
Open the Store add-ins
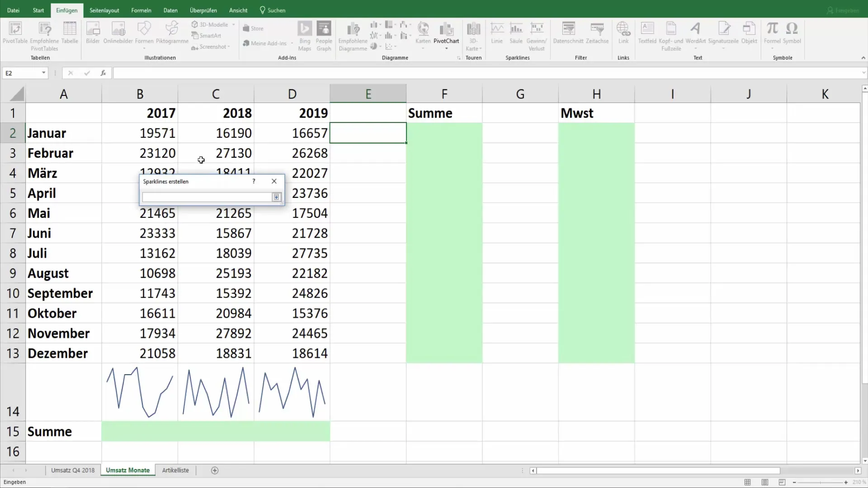click(x=253, y=28)
